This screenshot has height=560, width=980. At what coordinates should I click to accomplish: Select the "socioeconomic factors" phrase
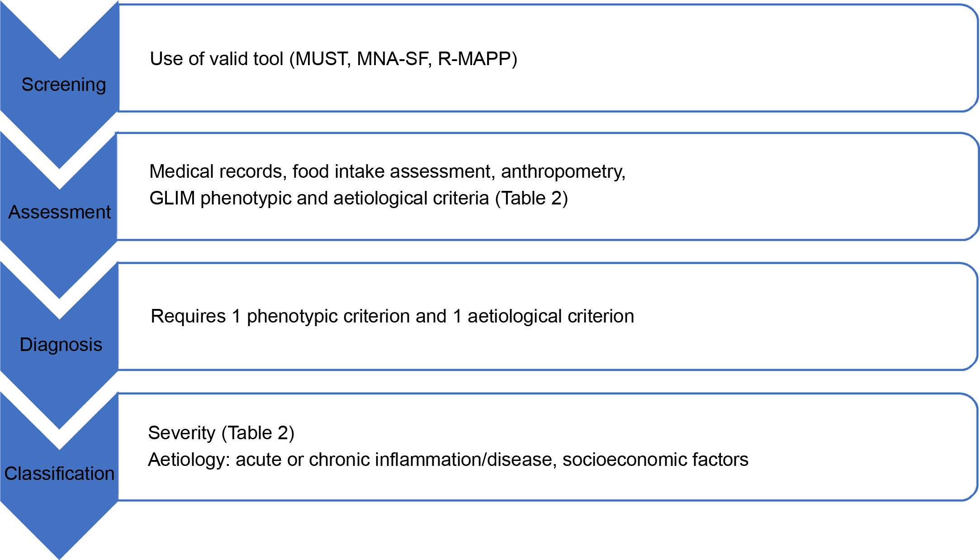655,460
